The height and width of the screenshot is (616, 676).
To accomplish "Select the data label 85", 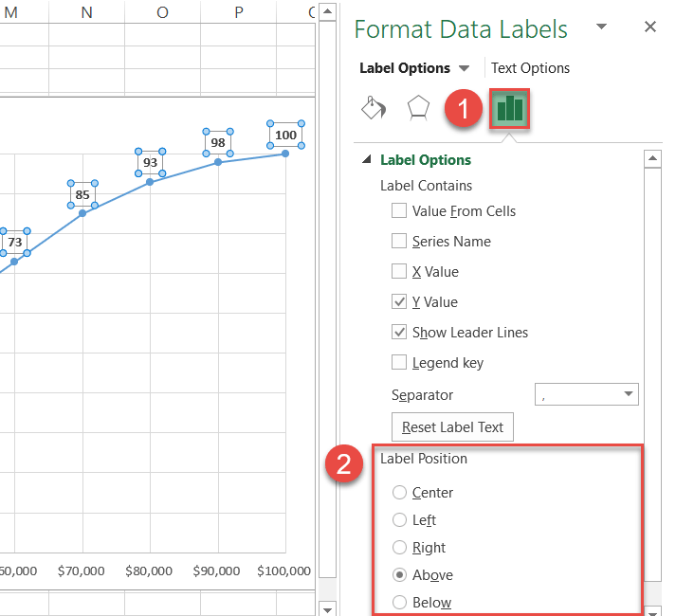I will [x=82, y=195].
